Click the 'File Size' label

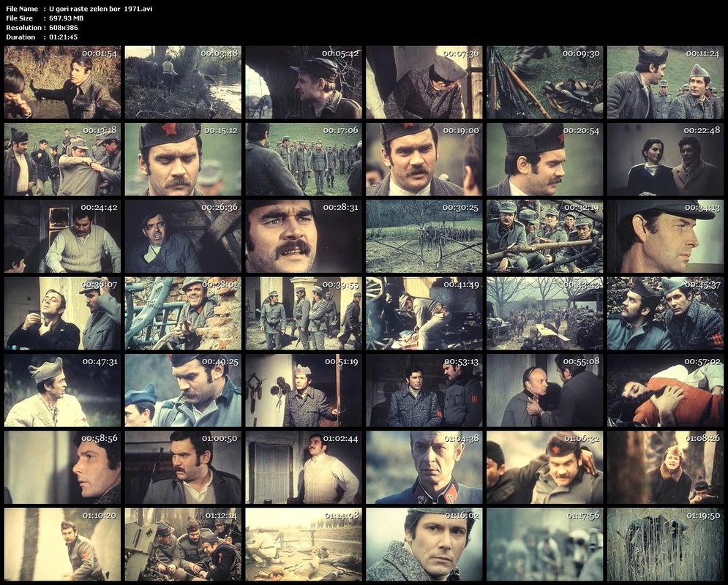tap(20, 18)
